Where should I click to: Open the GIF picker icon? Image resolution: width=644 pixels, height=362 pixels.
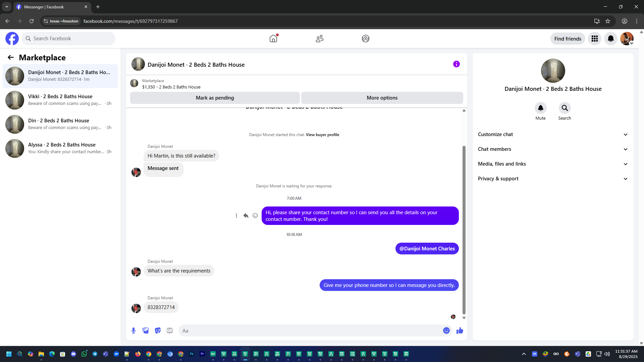tap(170, 330)
